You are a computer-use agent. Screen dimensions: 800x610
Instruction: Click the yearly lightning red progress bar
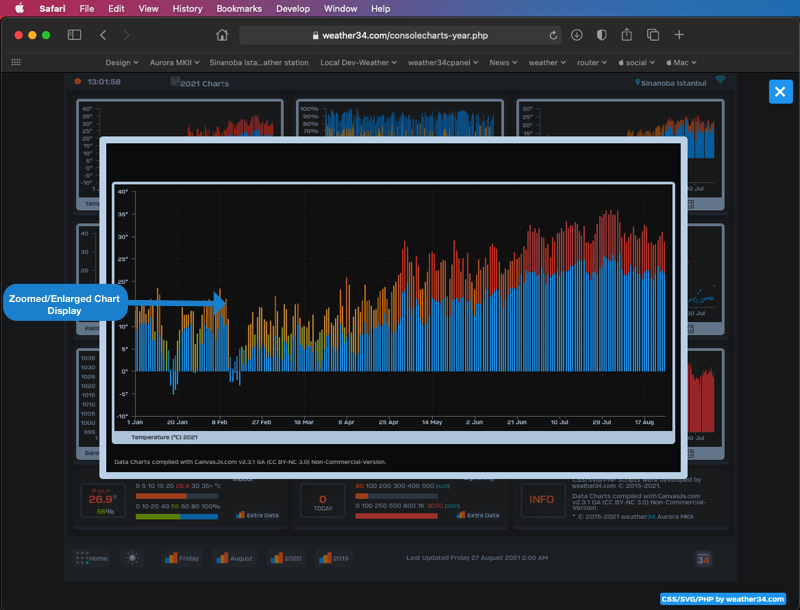click(x=396, y=516)
